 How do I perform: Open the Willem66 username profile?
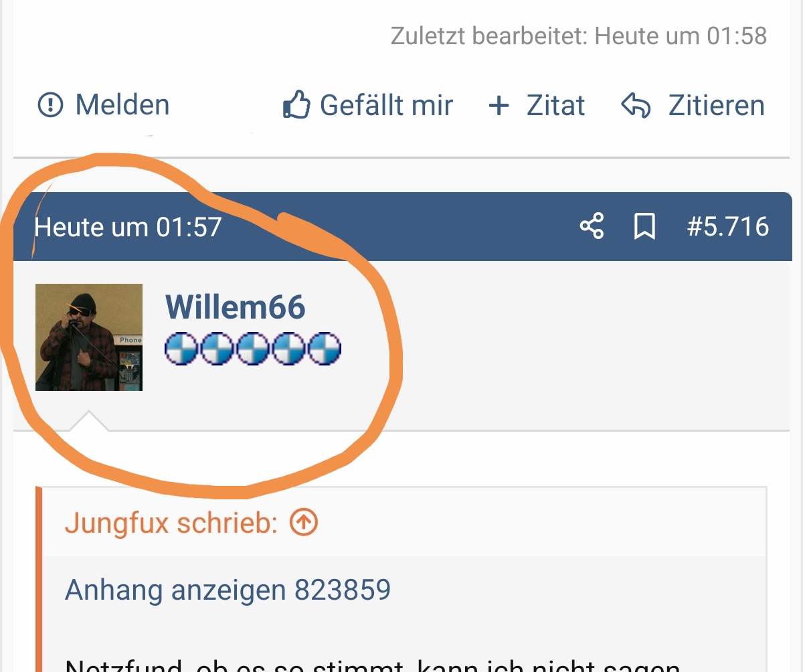(x=236, y=307)
